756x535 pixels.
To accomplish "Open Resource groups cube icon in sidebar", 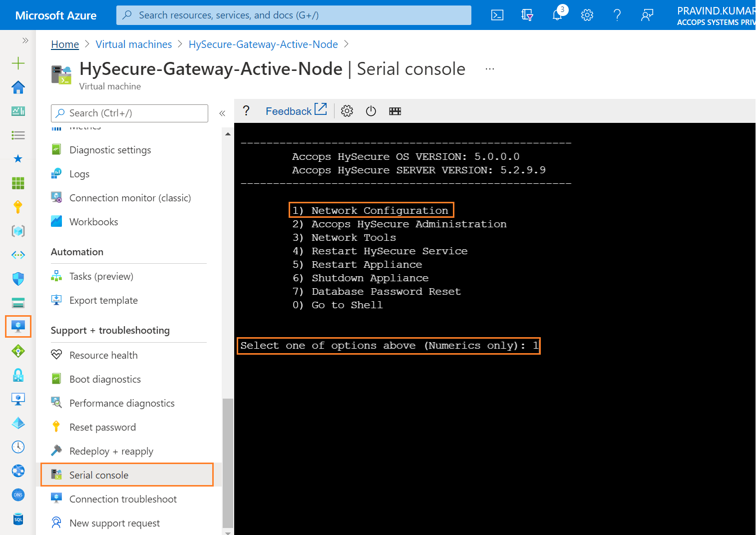I will click(x=18, y=231).
